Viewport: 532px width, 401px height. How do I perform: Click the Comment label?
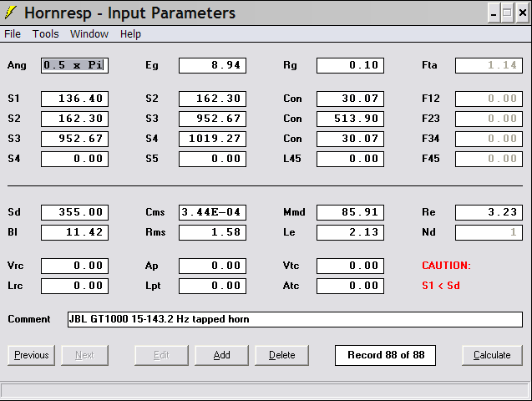tap(29, 319)
